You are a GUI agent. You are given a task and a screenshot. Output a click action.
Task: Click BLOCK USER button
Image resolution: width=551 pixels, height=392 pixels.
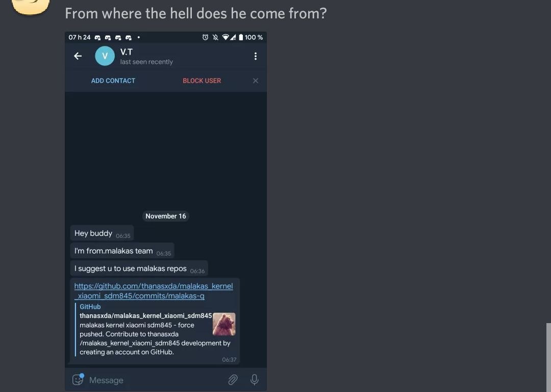point(202,81)
